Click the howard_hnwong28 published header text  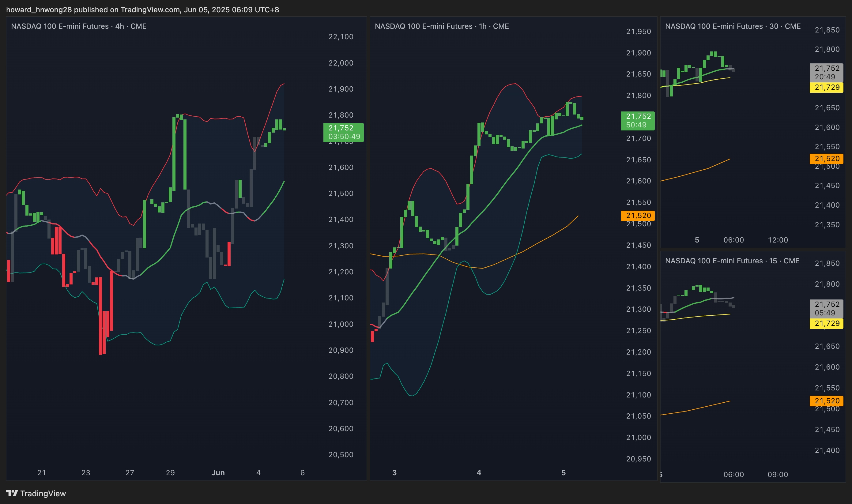tap(142, 9)
